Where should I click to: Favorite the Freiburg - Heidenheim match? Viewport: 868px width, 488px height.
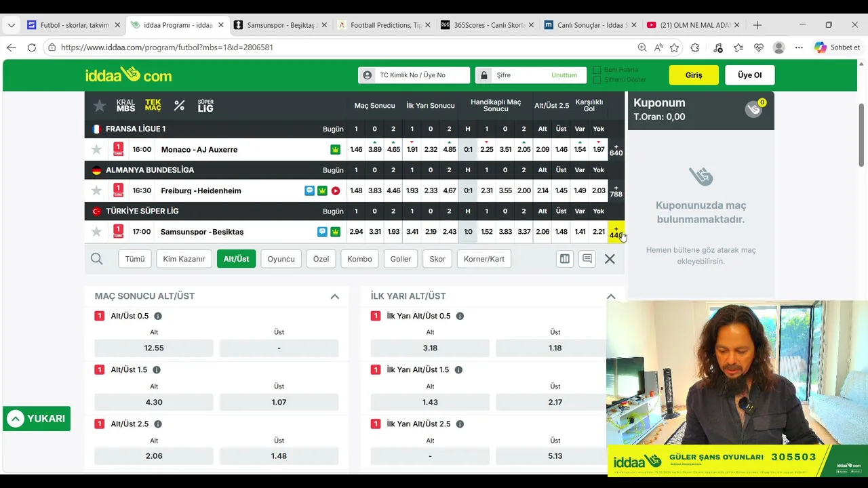point(96,190)
